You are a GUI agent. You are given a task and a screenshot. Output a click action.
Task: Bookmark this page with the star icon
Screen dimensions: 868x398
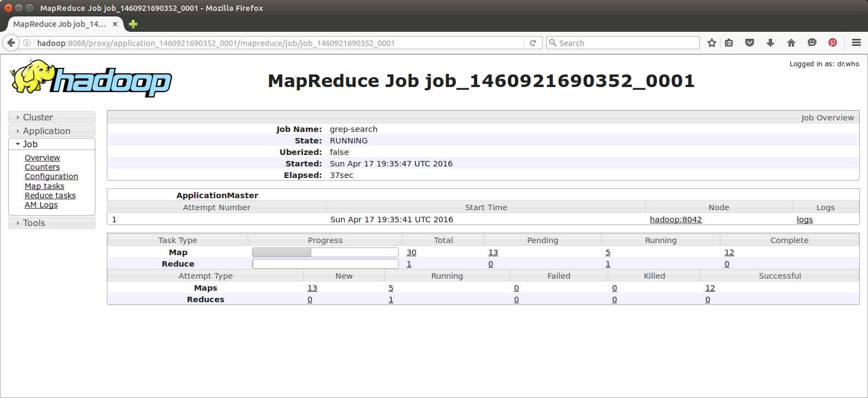(712, 43)
